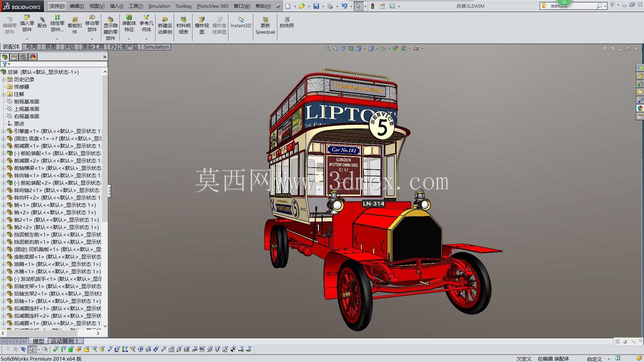Image resolution: width=644 pixels, height=362 pixels.
Task: Select 原点 in the feature tree
Action: click(x=19, y=124)
